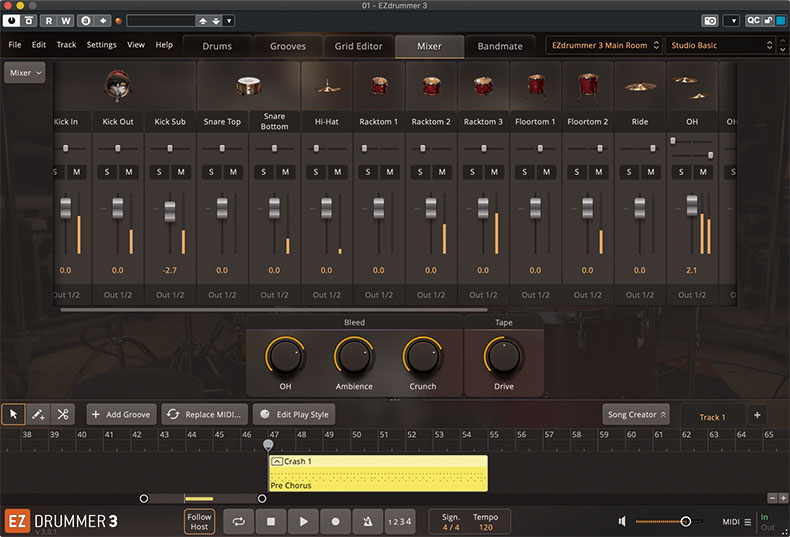
Task: Open the EZdrummer 3 Main Room library selector
Action: pos(604,45)
